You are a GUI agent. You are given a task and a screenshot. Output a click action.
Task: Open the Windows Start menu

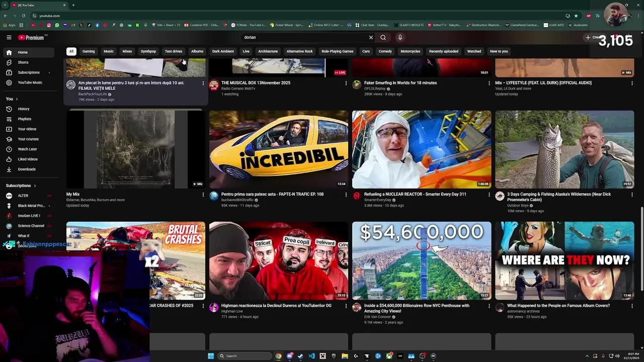click(x=211, y=356)
